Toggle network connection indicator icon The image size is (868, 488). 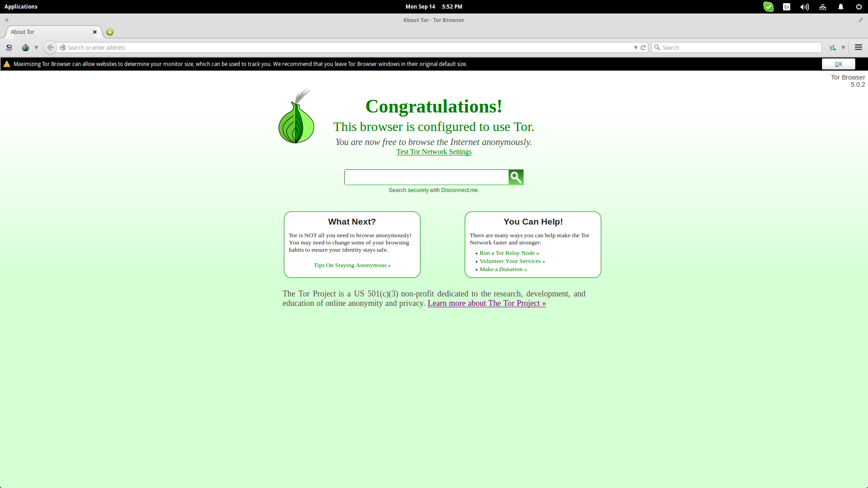[x=822, y=7]
